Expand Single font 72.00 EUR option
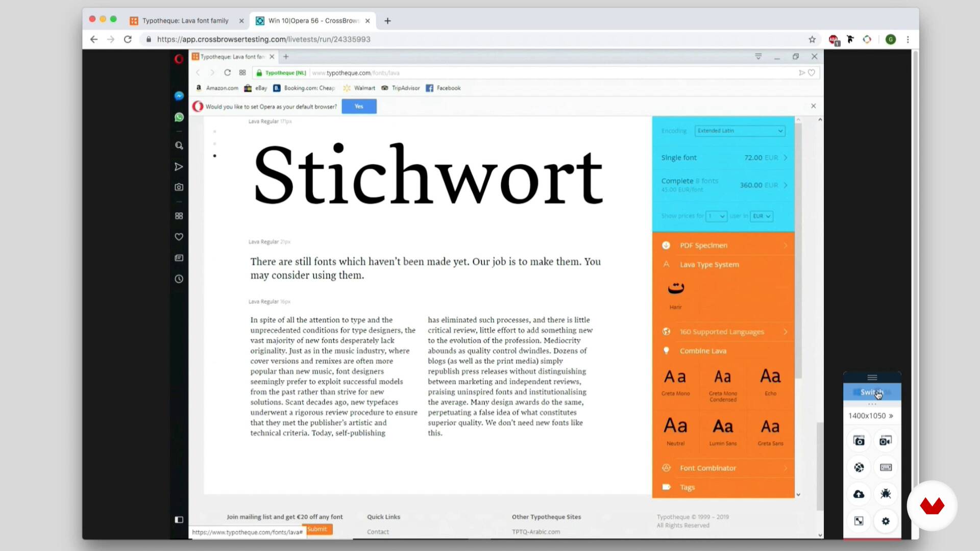 (x=723, y=158)
